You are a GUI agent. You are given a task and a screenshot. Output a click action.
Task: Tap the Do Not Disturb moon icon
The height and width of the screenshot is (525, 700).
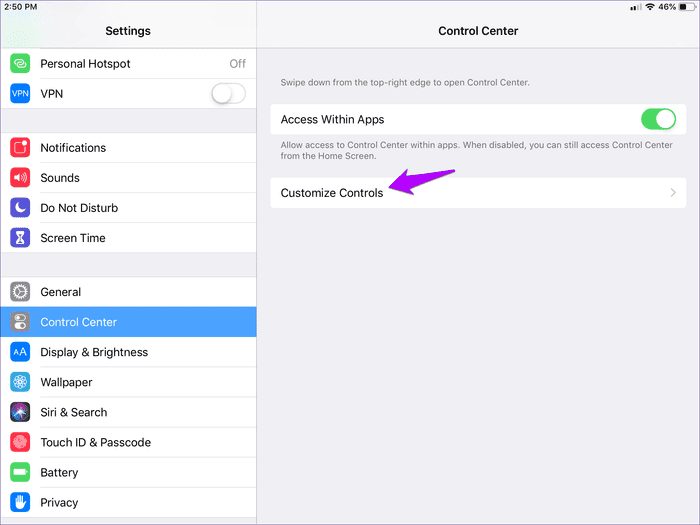[x=20, y=208]
